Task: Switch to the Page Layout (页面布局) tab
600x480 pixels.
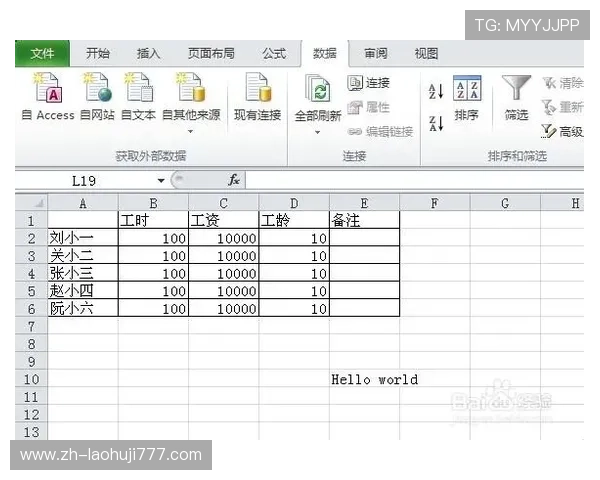Action: click(211, 54)
